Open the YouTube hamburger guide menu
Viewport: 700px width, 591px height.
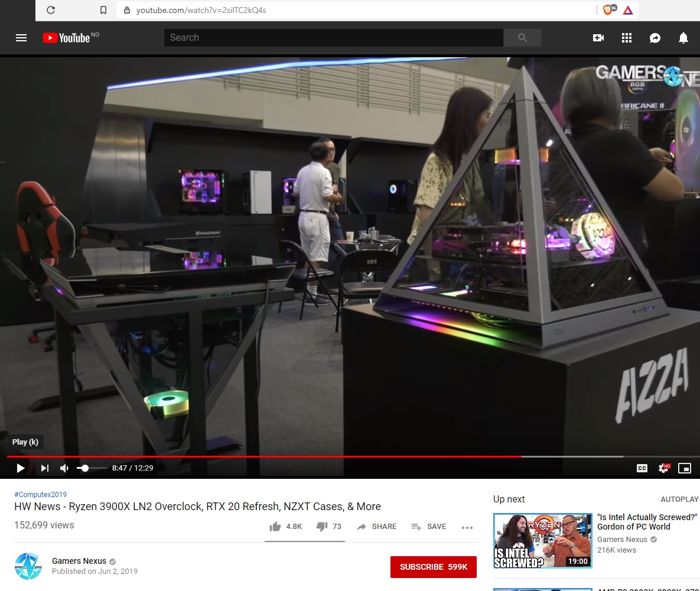click(x=21, y=38)
